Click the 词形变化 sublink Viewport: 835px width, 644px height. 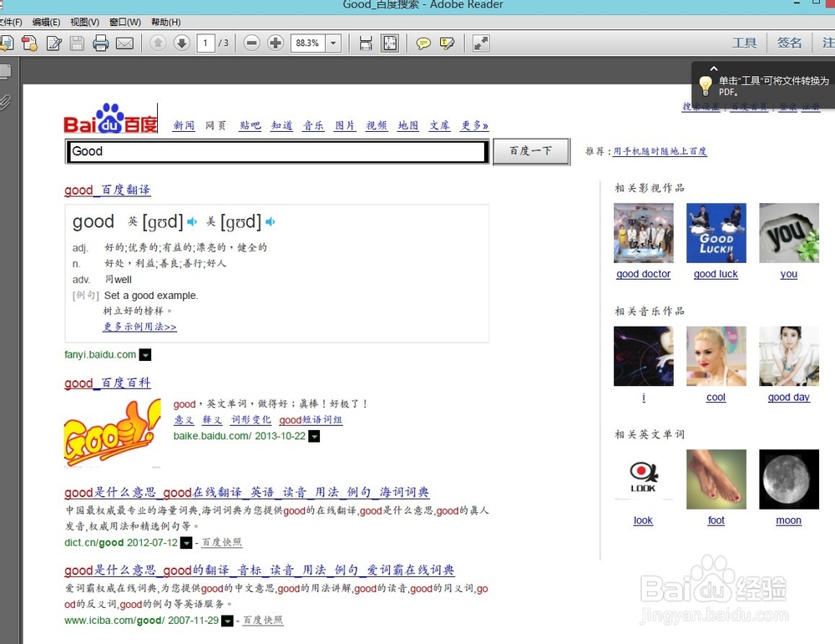(x=250, y=420)
